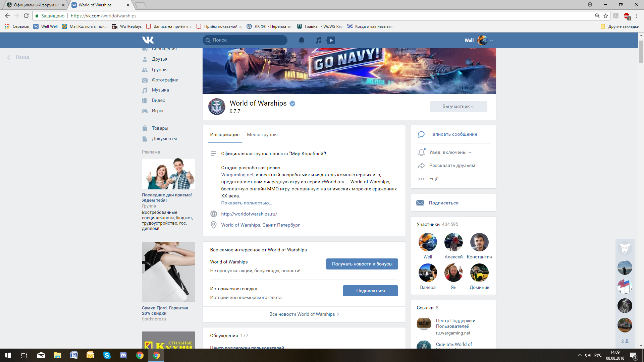This screenshot has width=644, height=362.
Task: Open the Ещё more options menu
Action: coord(434,179)
